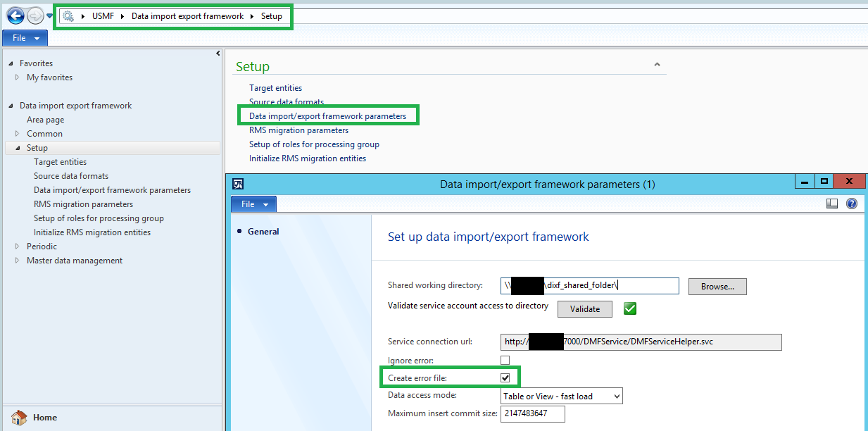Click the back navigation arrow
The height and width of the screenshot is (431, 868).
point(15,15)
